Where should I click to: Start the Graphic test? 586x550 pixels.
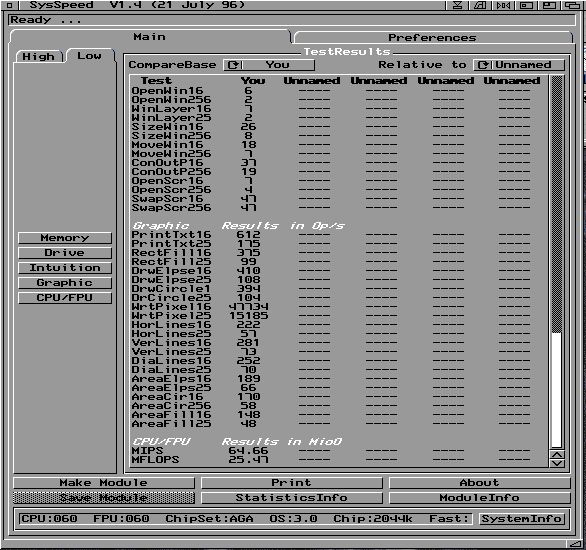(x=65, y=283)
